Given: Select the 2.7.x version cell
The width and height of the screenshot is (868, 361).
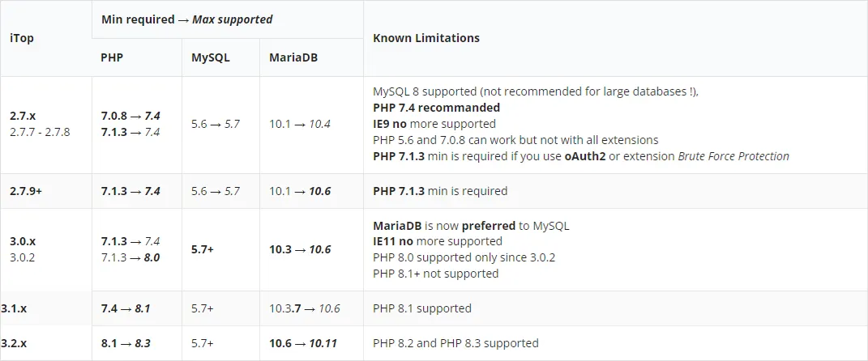Looking at the screenshot, I should [23, 116].
